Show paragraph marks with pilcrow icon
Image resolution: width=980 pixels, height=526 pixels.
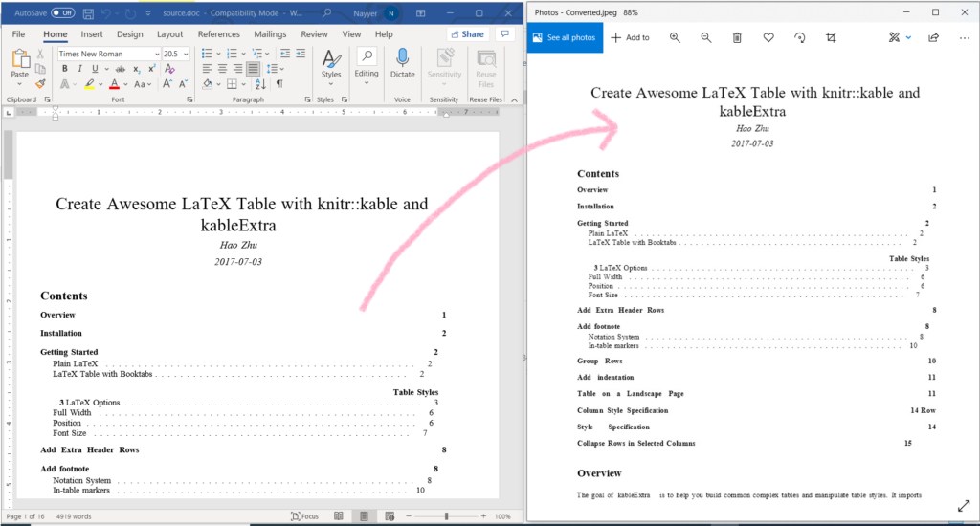pos(279,84)
